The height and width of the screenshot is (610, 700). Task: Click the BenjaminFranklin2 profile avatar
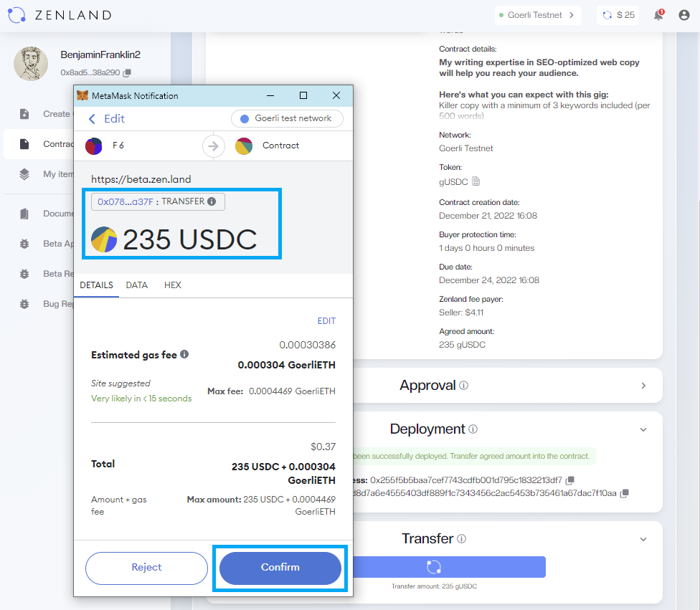click(31, 63)
